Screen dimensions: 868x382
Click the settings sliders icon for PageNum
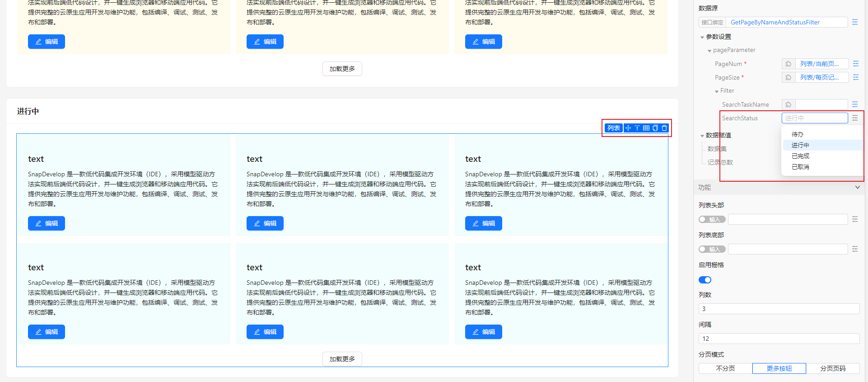855,64
